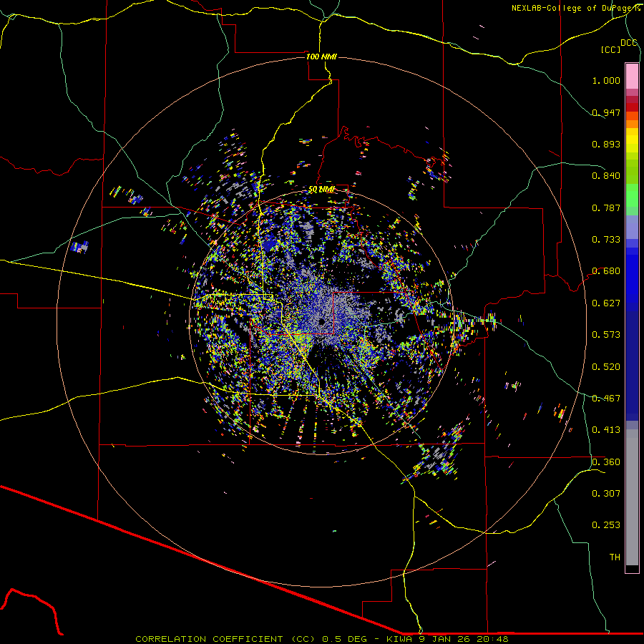This screenshot has width=644, height=644.
Task: Select the 0.627 scale value
Action: tap(606, 303)
